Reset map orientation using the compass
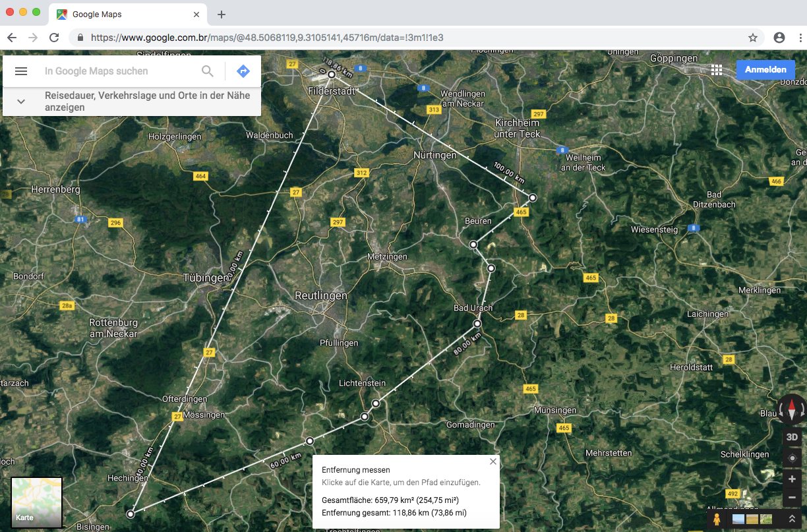The image size is (807, 532). tap(792, 409)
